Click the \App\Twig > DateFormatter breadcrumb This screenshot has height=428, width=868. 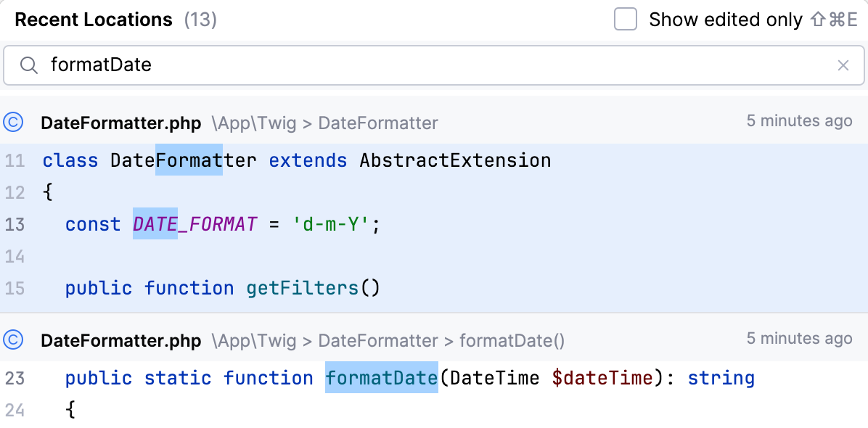[x=324, y=123]
